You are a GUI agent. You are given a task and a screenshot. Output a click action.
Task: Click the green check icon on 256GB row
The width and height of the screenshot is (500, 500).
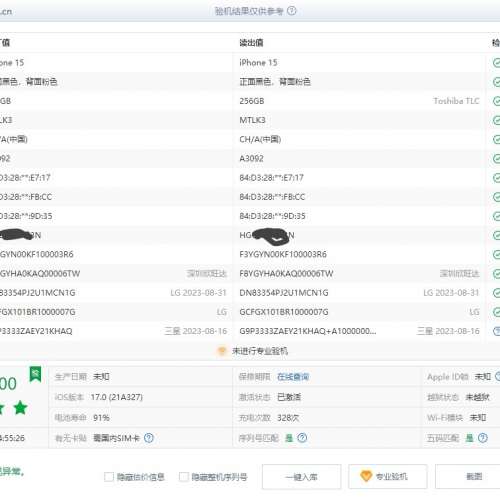tap(496, 101)
